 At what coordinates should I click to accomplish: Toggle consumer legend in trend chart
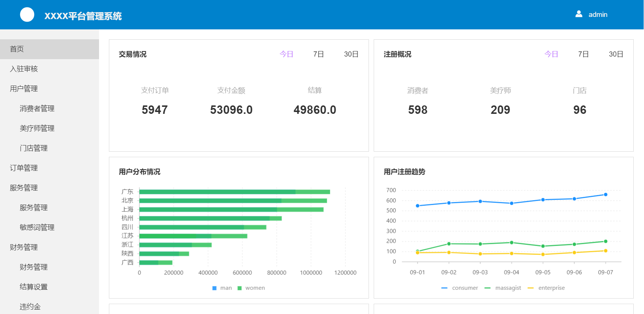tap(460, 288)
